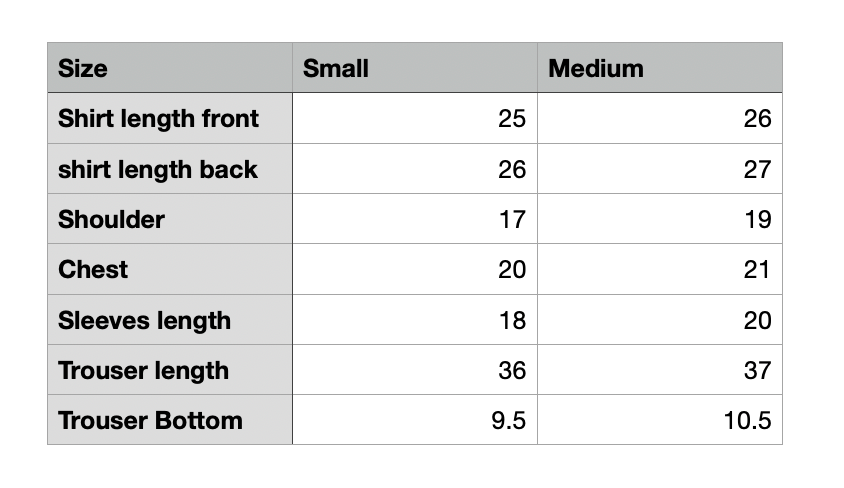Click the Small Trouser length value 36
The image size is (844, 488).
coord(415,370)
